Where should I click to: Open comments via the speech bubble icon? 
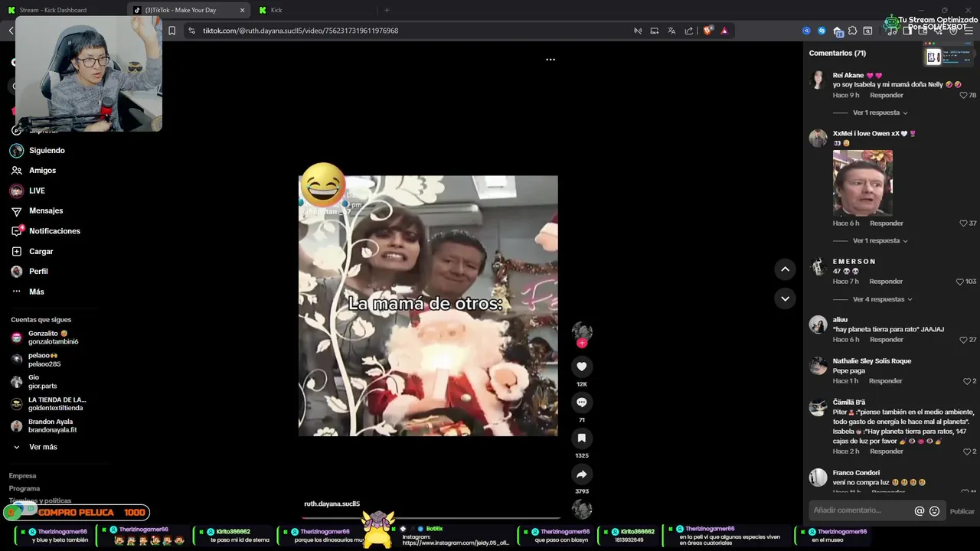(x=582, y=403)
